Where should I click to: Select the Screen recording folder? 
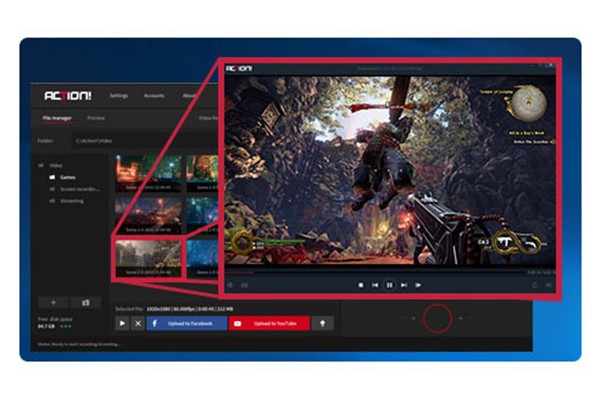click(80, 189)
